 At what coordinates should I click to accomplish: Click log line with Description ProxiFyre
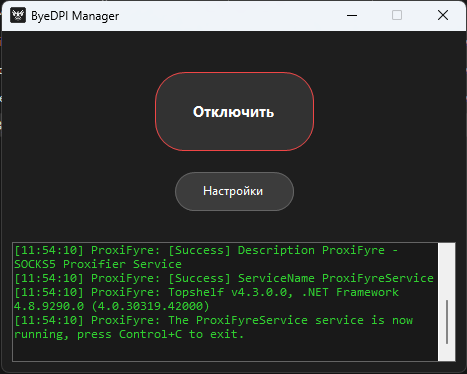point(206,250)
